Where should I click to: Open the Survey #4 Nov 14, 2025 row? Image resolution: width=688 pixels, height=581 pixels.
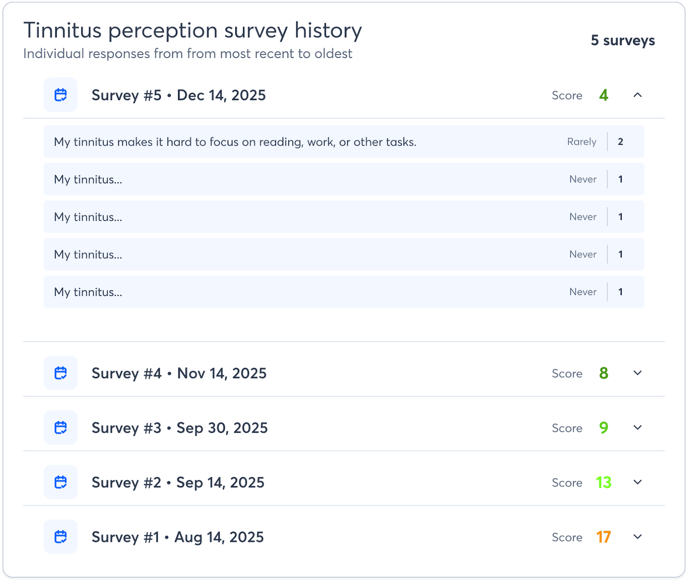(179, 373)
